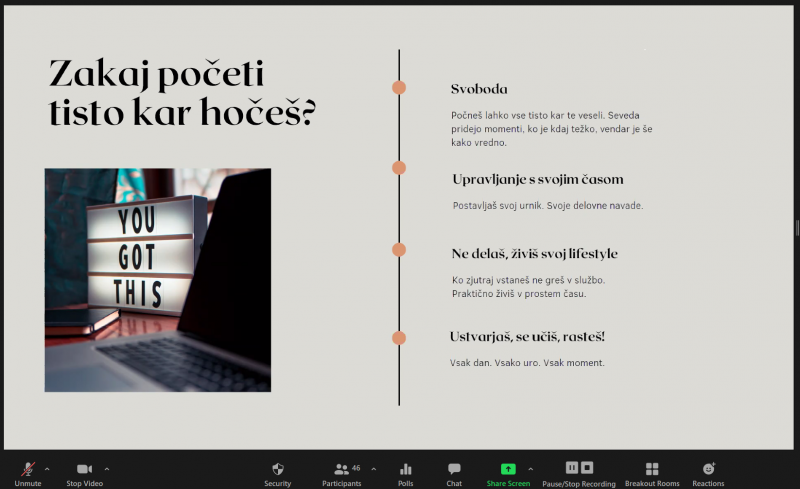Open Chat panel

click(454, 474)
